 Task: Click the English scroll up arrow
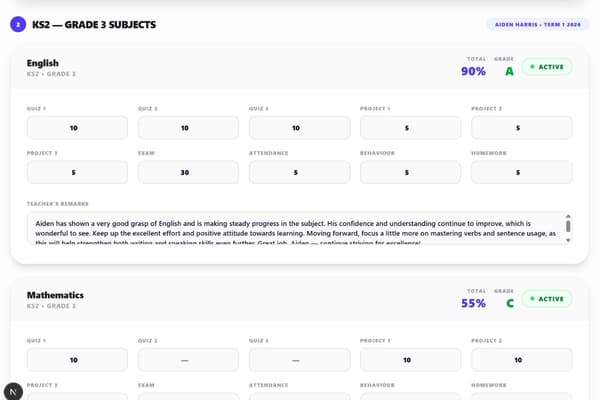[568, 216]
